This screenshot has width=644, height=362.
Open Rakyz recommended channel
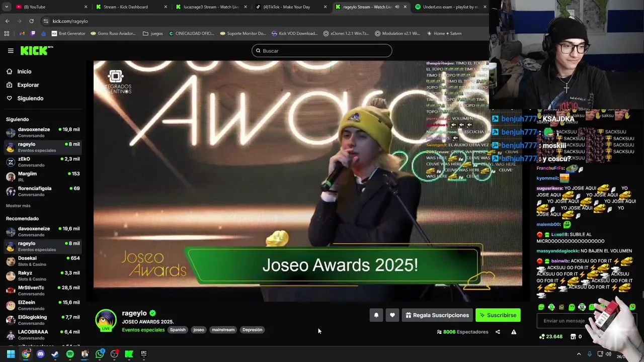43,276
